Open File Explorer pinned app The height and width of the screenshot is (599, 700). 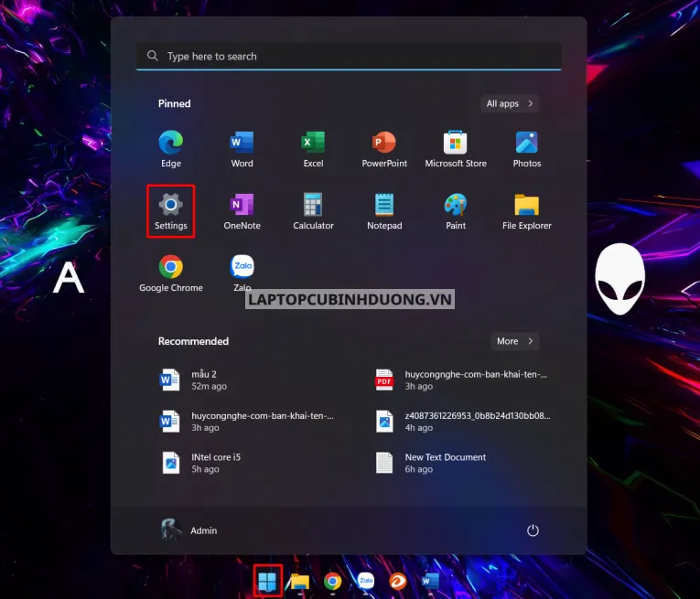(527, 211)
